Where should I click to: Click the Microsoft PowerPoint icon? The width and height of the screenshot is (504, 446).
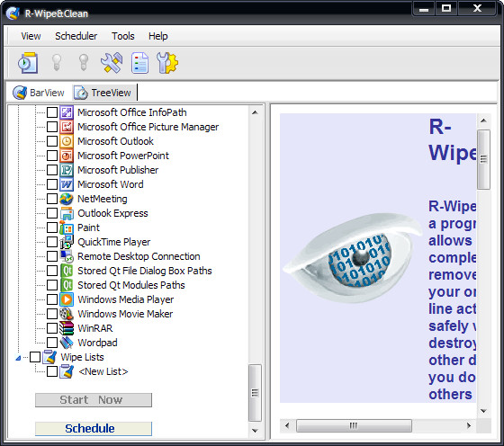pyautogui.click(x=67, y=156)
